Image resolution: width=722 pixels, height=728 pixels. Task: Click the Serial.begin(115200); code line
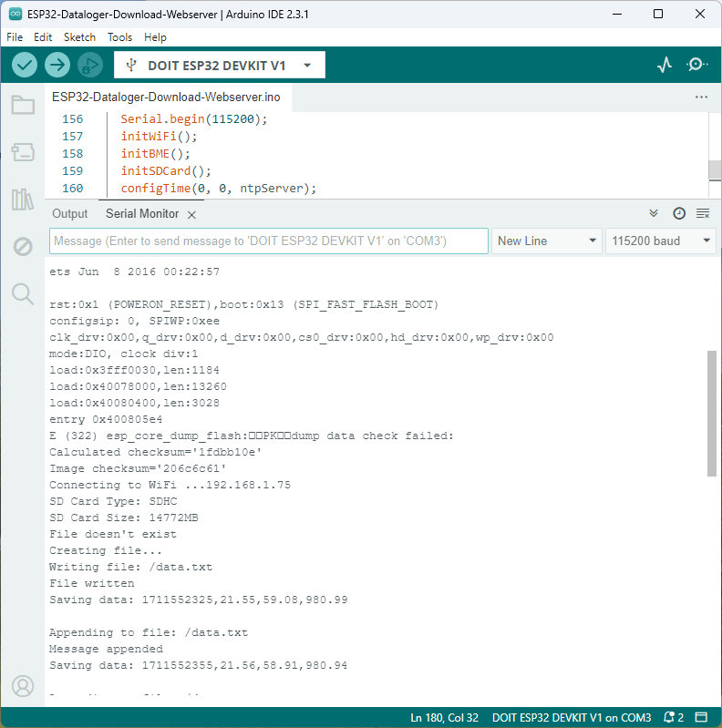click(194, 119)
